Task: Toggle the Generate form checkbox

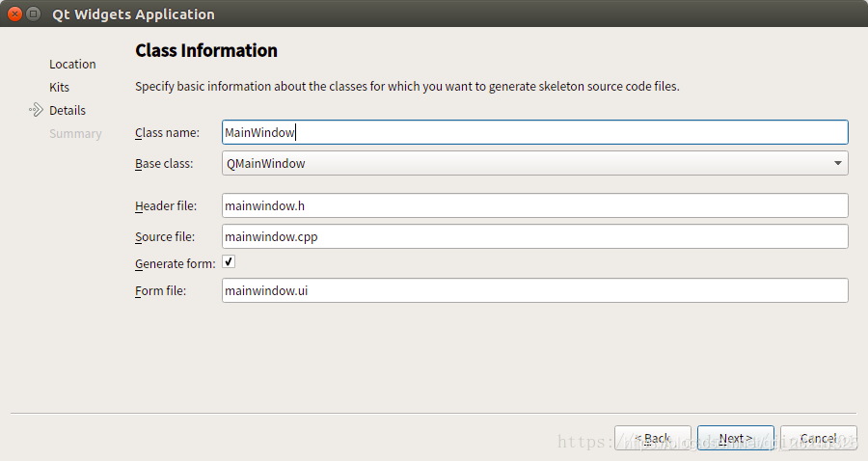Action: click(x=229, y=261)
